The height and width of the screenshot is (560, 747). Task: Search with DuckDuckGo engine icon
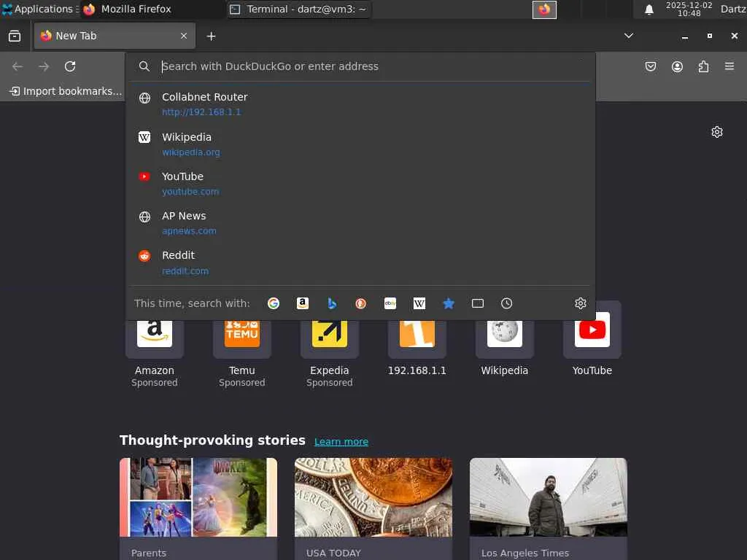click(360, 303)
